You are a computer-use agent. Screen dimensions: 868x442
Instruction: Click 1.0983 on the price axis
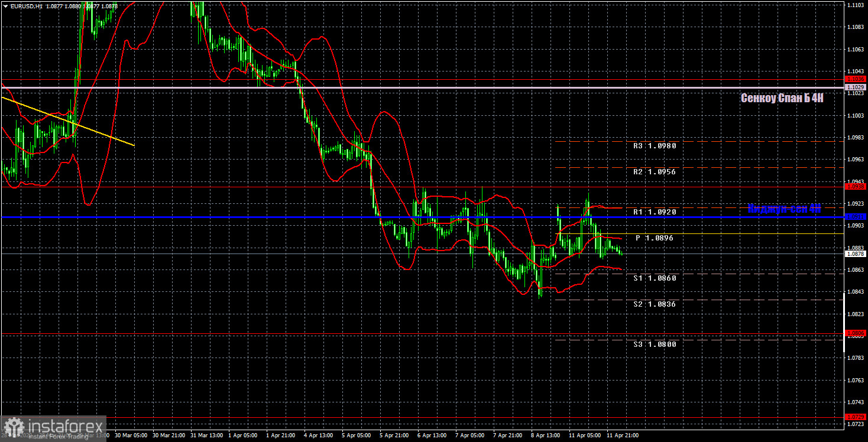tap(856, 138)
